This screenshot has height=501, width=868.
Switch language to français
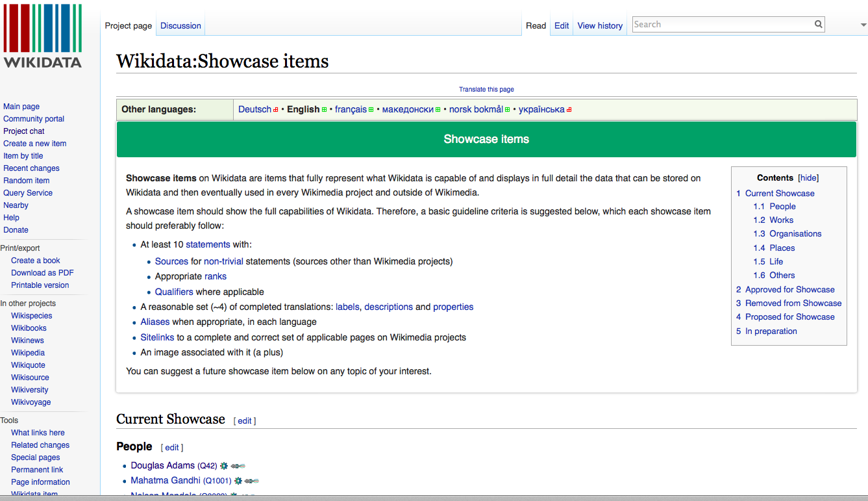click(x=351, y=109)
